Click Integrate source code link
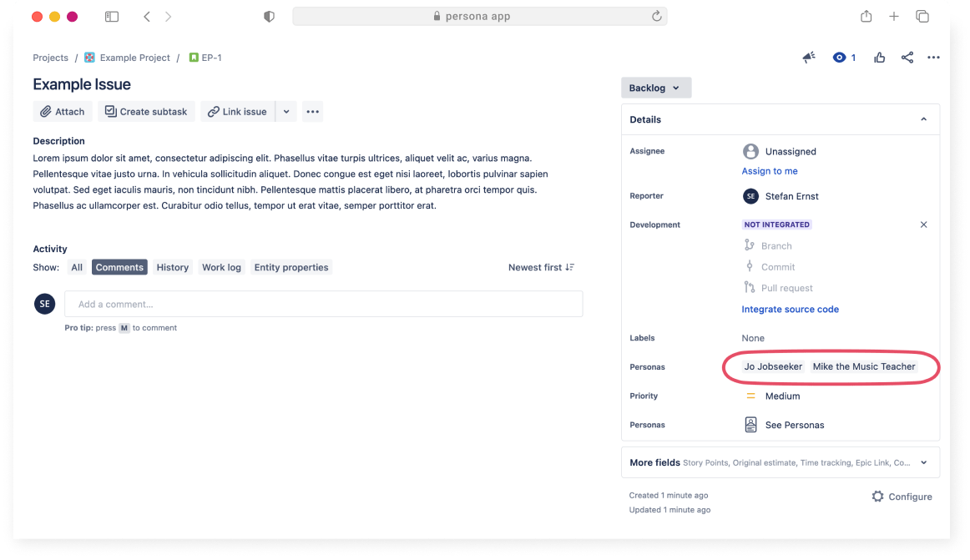The image size is (970, 560). (x=790, y=309)
